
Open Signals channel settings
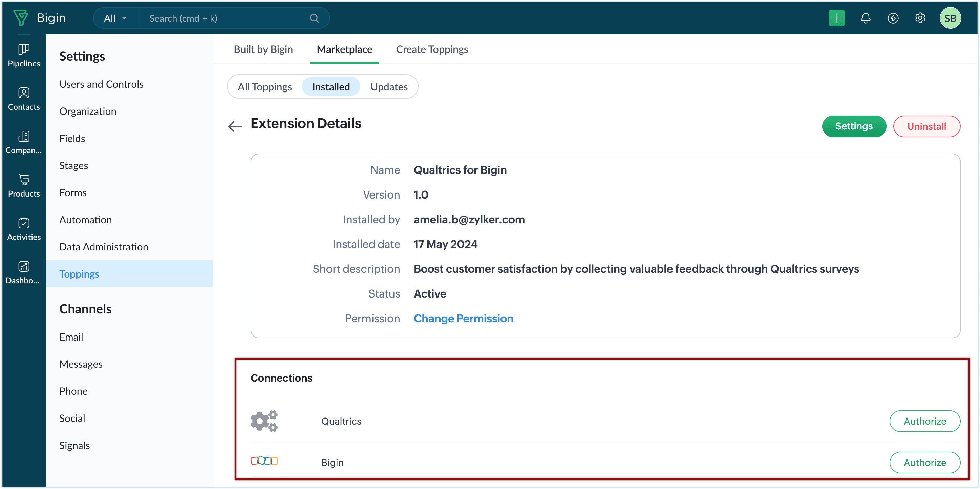tap(74, 445)
